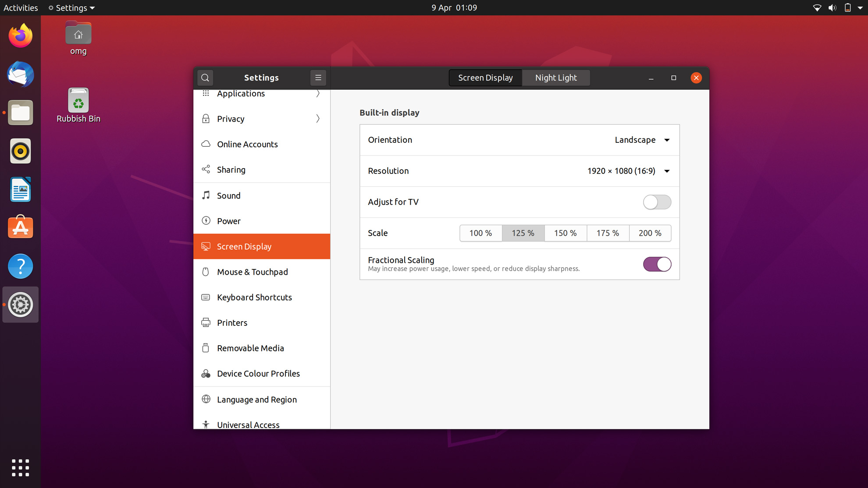This screenshot has width=868, height=488.
Task: Open the Settings app menu in top bar
Action: 71,7
